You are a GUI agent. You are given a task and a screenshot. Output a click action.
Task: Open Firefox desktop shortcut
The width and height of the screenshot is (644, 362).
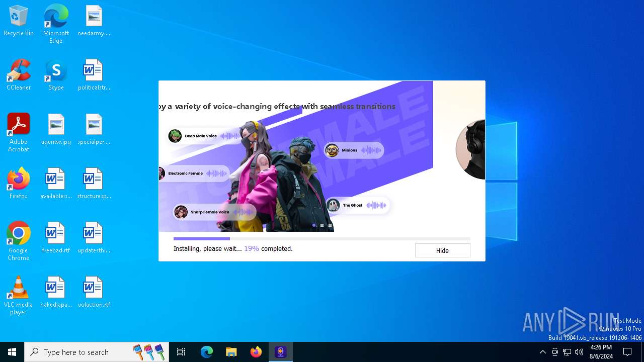pos(19,184)
